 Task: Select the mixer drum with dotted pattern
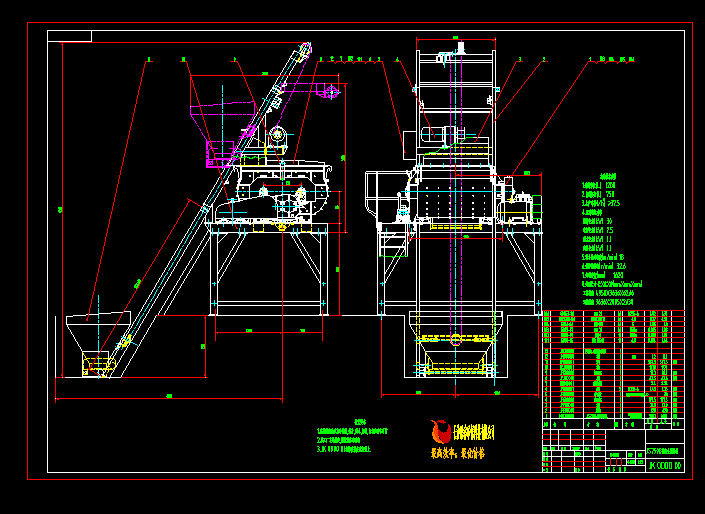point(455,199)
